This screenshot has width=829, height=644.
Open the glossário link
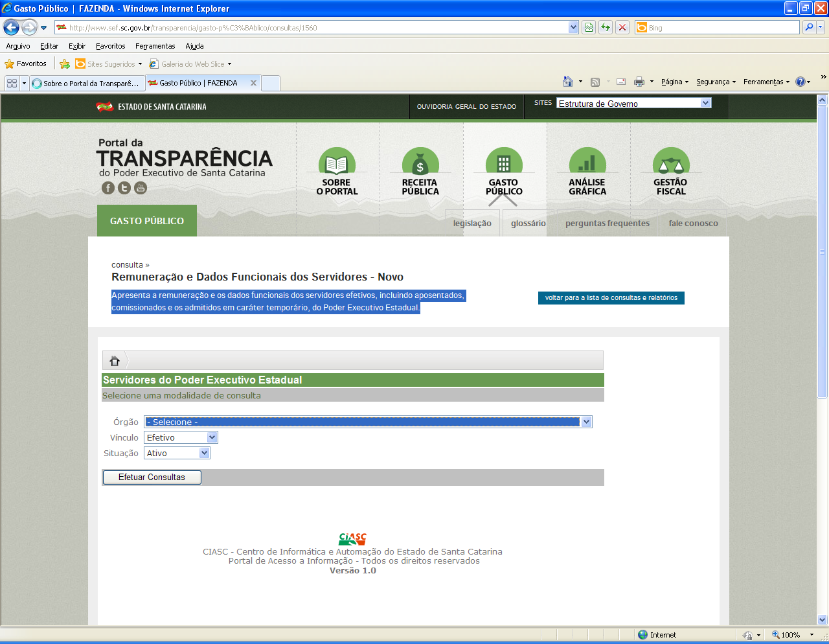pos(528,223)
